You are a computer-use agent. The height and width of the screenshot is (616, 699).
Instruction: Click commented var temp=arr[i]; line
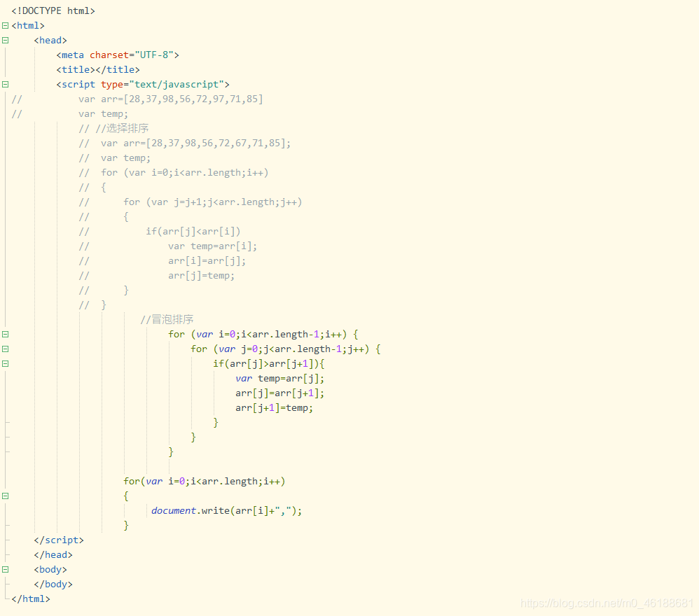(x=168, y=246)
